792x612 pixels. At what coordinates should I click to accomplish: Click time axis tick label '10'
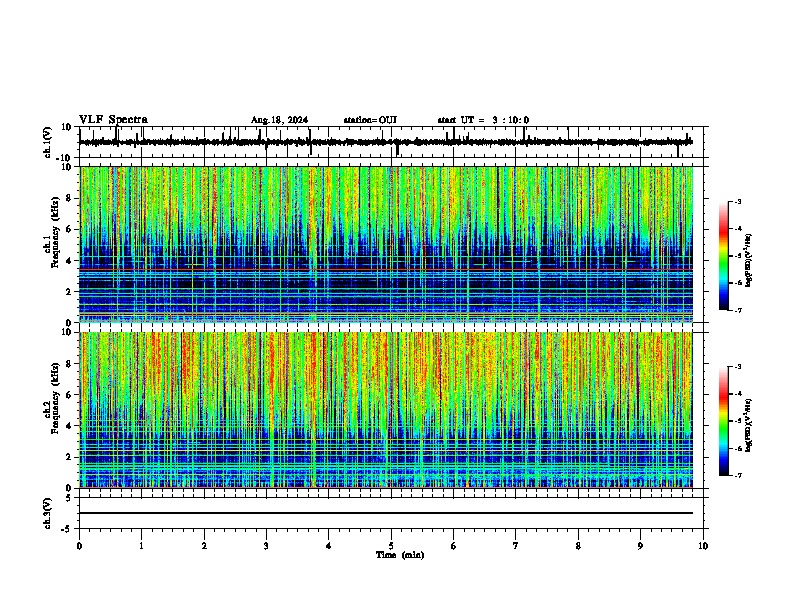703,546
